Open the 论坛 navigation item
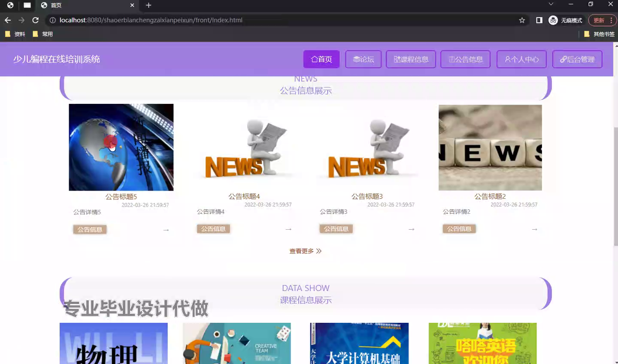Viewport: 618px width, 364px height. click(364, 59)
